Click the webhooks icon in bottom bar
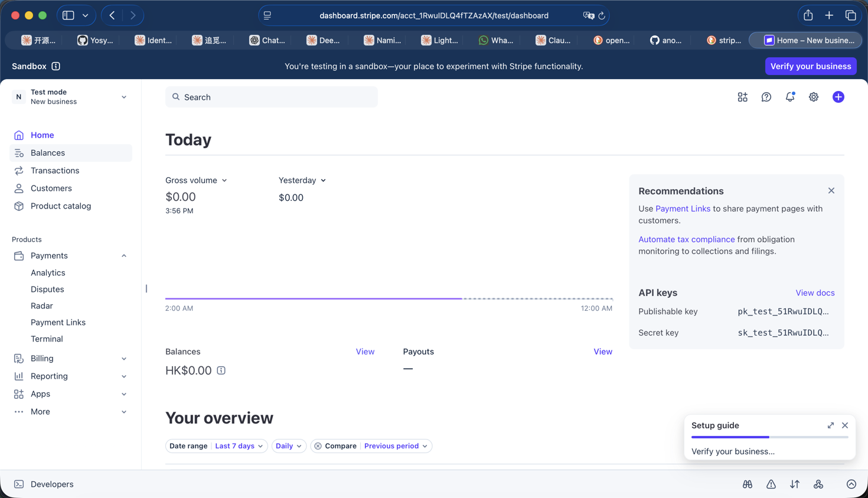Viewport: 868px width, 498px height. (818, 484)
